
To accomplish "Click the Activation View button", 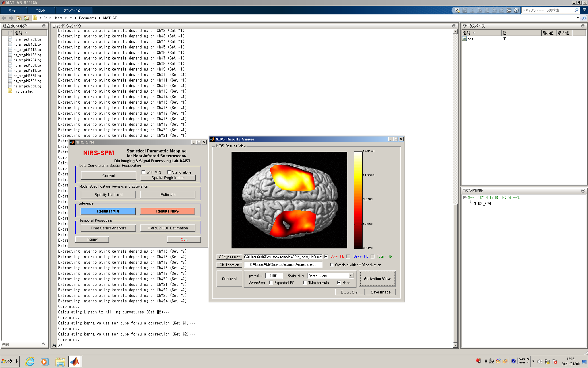I will 377,279.
